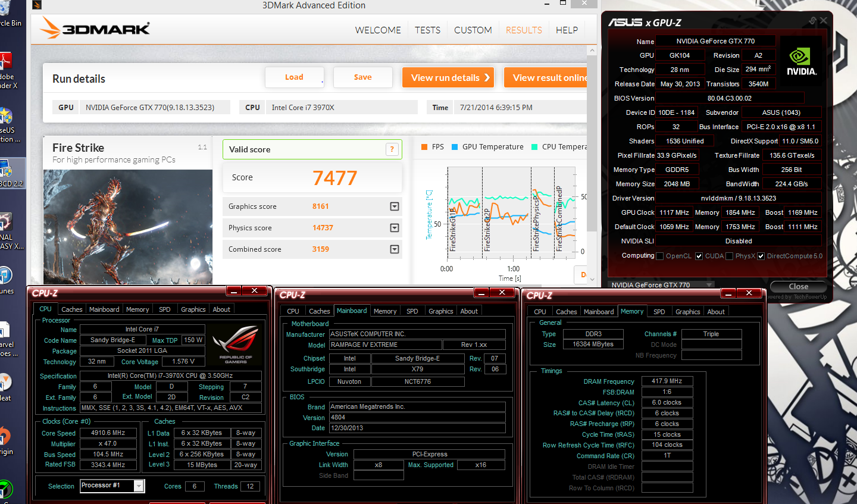Toggle the PhysX checkbox in GPU-Z
The image size is (857, 504).
click(x=729, y=256)
